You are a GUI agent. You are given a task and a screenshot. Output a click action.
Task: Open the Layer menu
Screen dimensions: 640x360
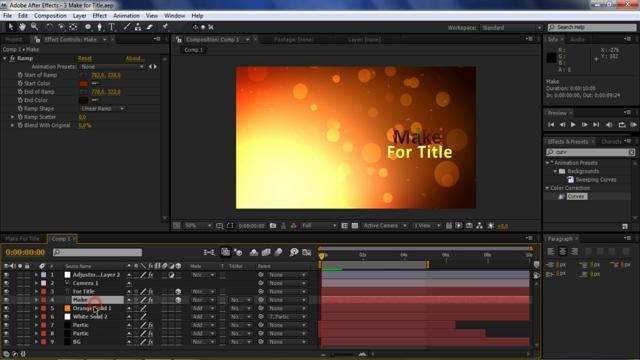80,16
